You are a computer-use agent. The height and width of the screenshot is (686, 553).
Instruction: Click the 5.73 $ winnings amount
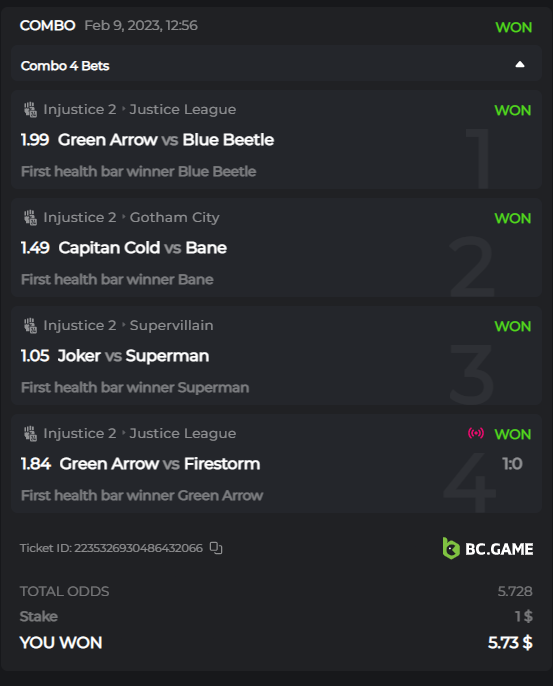(510, 643)
